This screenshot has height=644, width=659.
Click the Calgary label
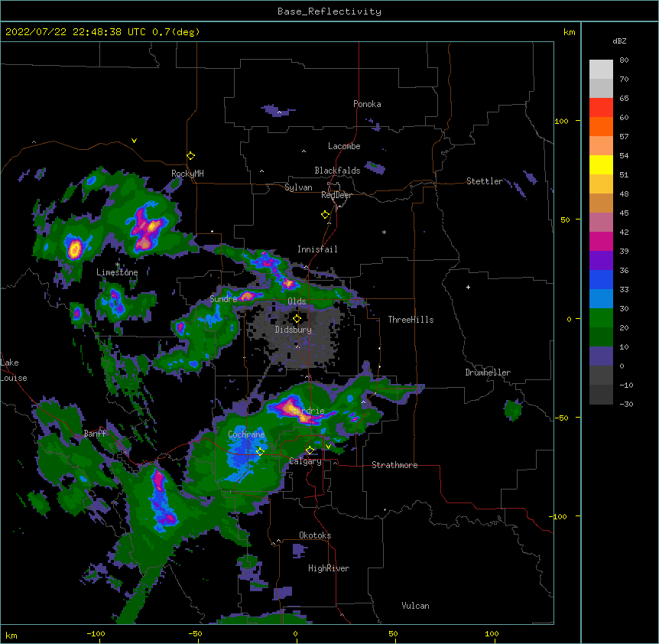[305, 461]
